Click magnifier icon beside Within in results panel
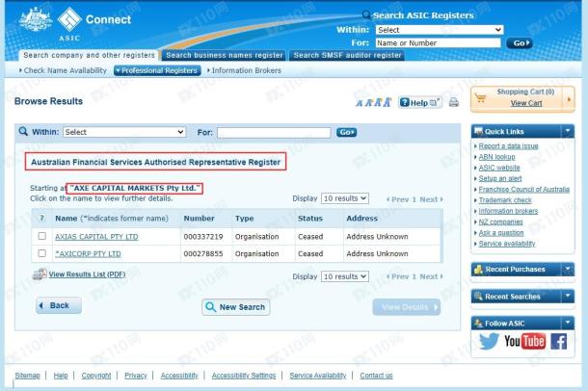 23,131
